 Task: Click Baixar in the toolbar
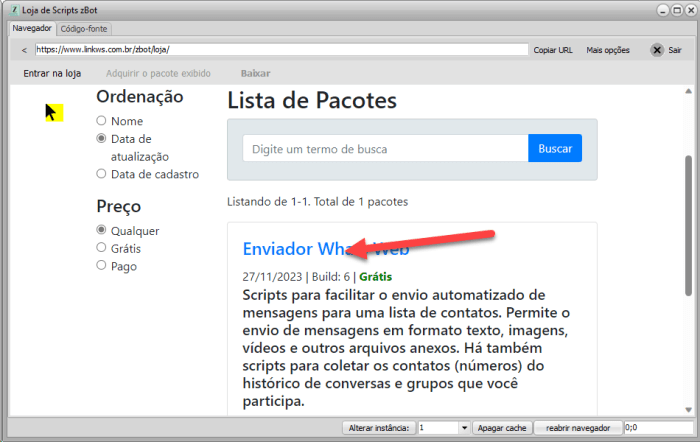click(x=255, y=73)
